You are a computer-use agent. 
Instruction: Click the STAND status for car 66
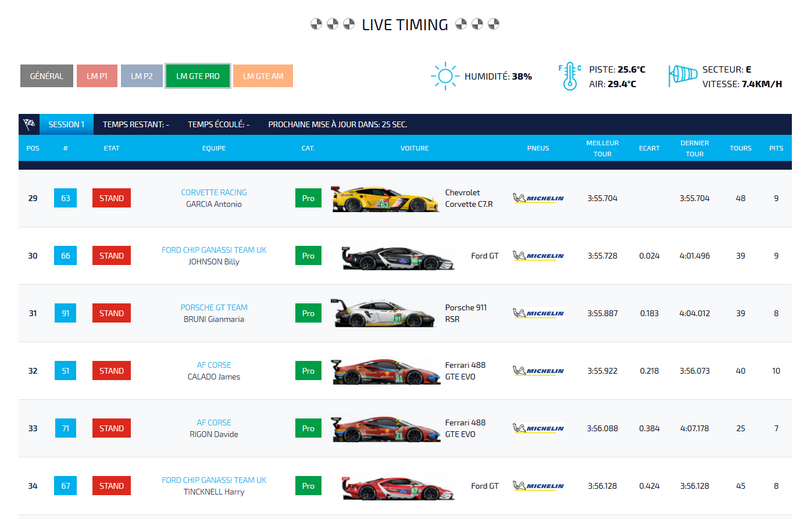[111, 256]
